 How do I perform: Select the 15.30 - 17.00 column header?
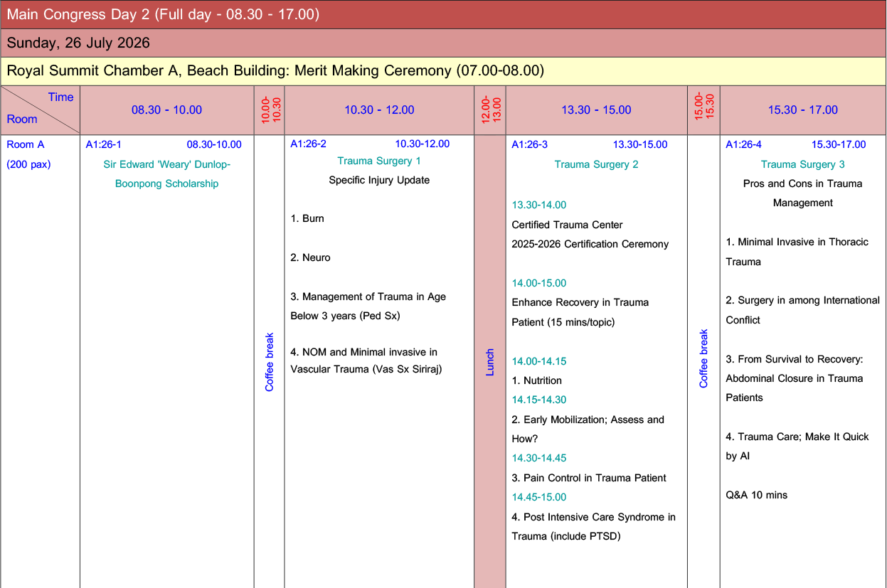tap(802, 110)
